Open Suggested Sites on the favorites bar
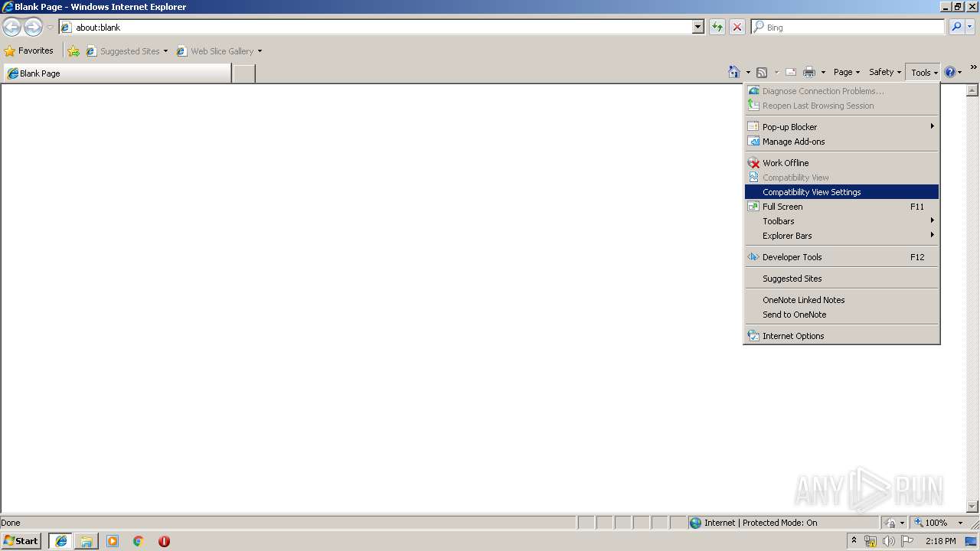This screenshot has width=980, height=551. (126, 51)
